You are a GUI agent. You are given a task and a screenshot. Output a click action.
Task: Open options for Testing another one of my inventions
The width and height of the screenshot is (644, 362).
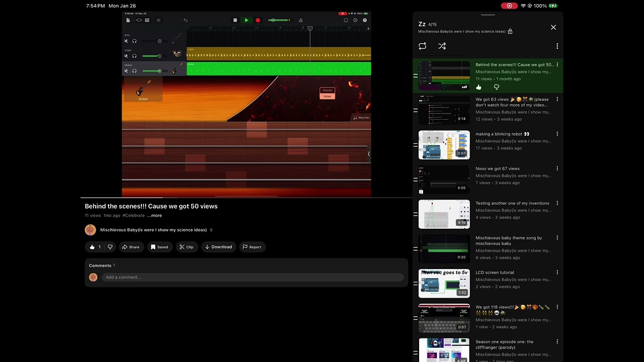(557, 204)
